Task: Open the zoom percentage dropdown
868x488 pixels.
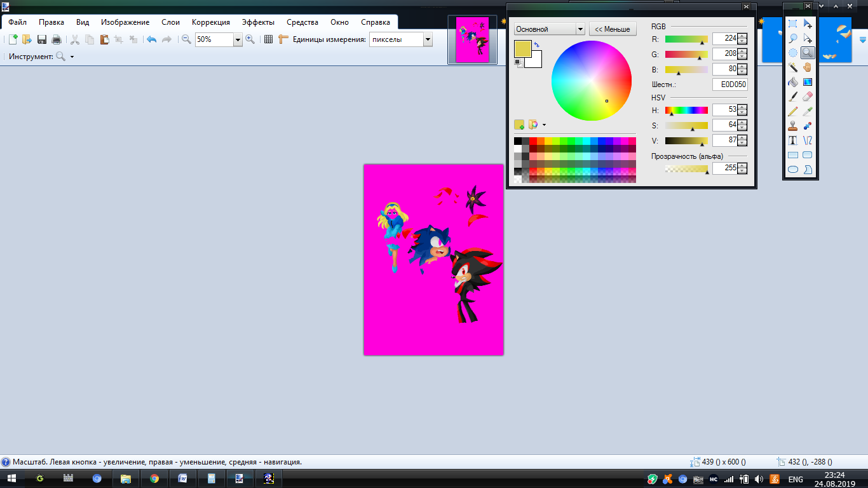Action: (x=238, y=39)
